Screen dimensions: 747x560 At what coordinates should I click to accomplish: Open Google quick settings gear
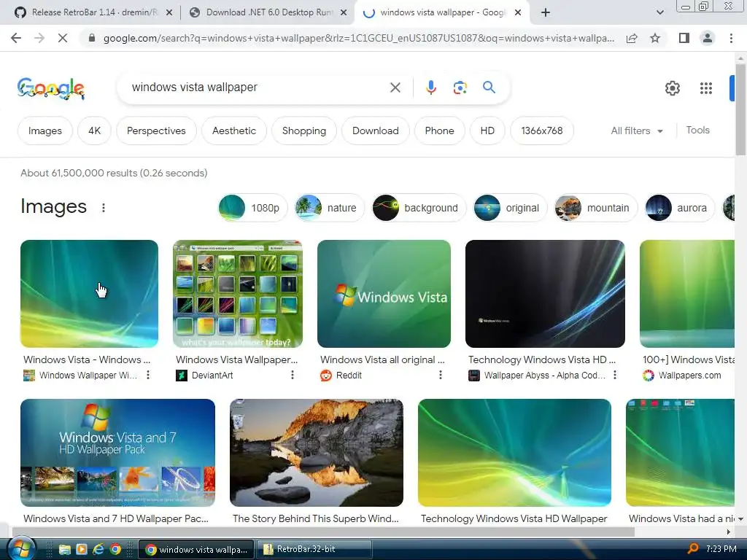[x=672, y=88]
